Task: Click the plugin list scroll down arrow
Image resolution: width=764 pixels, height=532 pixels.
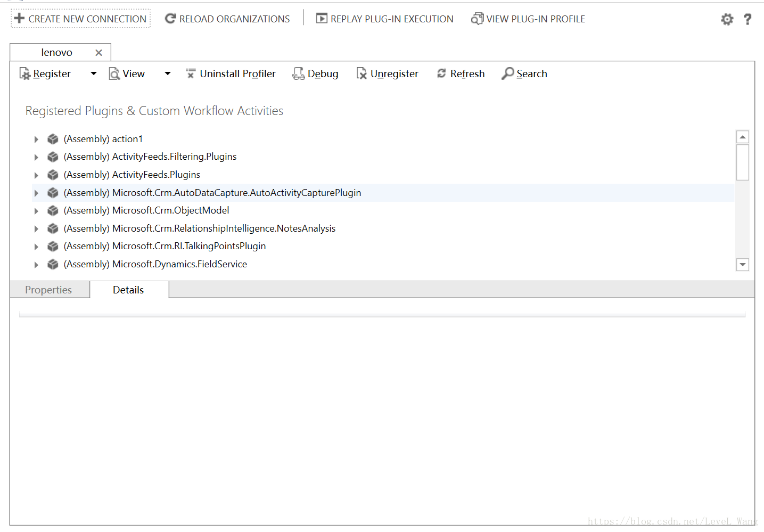Action: [x=743, y=264]
